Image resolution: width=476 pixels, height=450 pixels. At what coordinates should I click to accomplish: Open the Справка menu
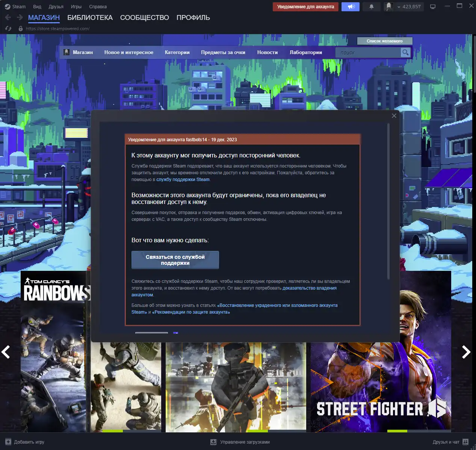pos(98,6)
